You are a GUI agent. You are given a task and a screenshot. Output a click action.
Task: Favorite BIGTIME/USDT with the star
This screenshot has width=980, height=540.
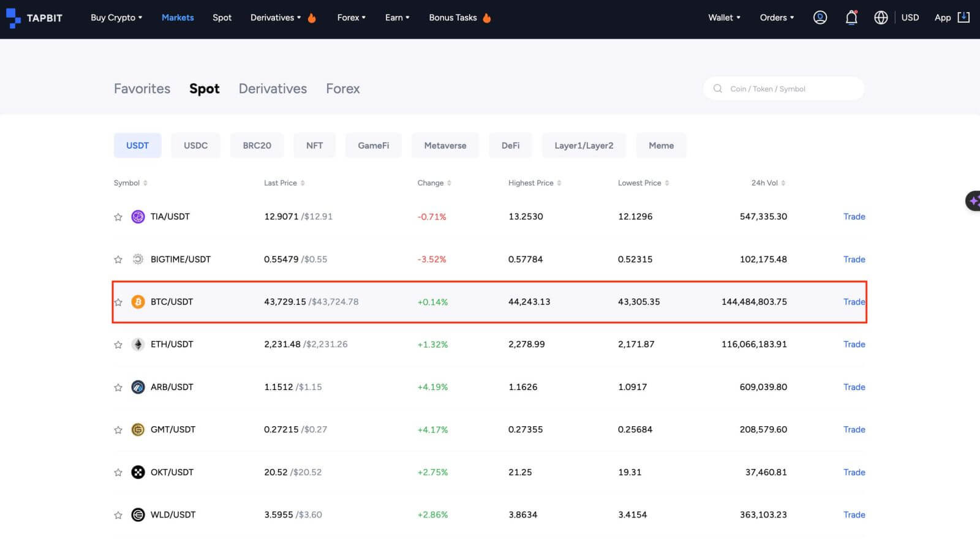[x=118, y=260]
